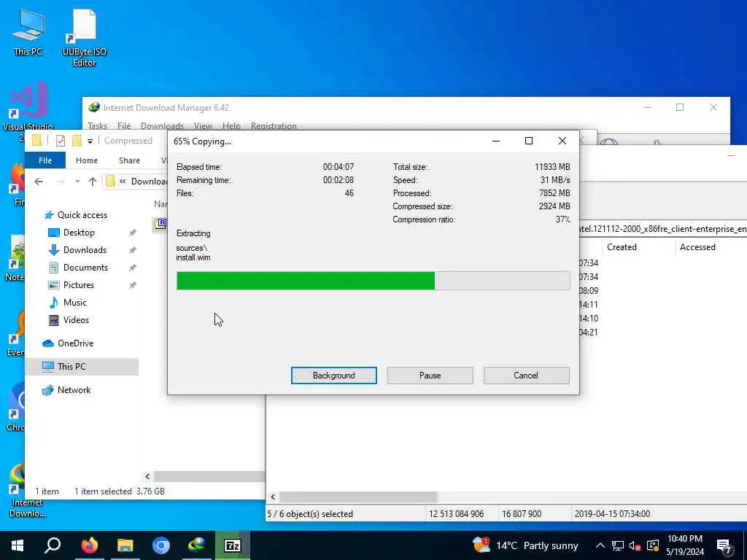Maximize Internet Download Manager window
This screenshot has height=560, width=747.
click(x=680, y=108)
